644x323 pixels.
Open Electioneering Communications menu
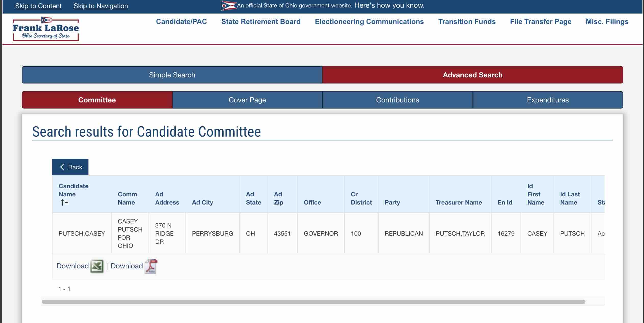[x=369, y=22]
